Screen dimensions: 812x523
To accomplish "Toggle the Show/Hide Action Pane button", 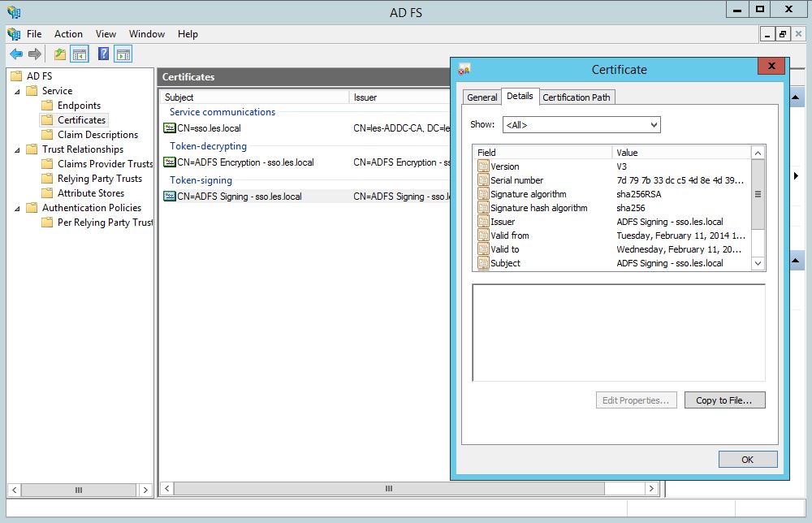I will (x=123, y=54).
